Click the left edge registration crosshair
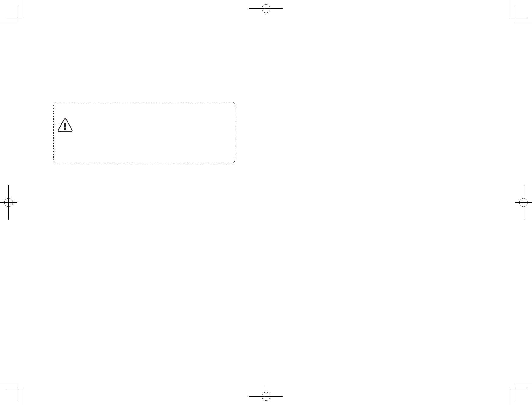Viewport: 532px width, 405px height. click(x=9, y=202)
